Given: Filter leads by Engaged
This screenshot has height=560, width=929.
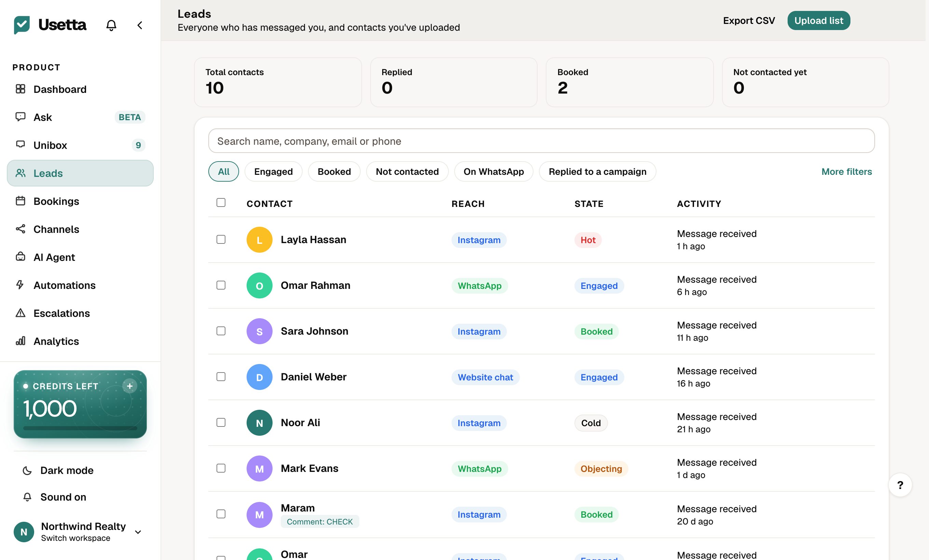Looking at the screenshot, I should click(273, 171).
